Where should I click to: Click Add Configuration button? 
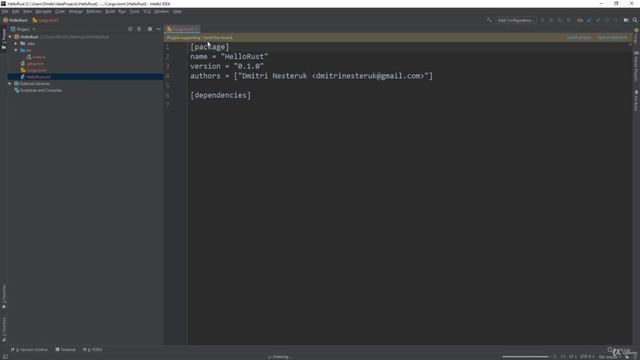[516, 20]
